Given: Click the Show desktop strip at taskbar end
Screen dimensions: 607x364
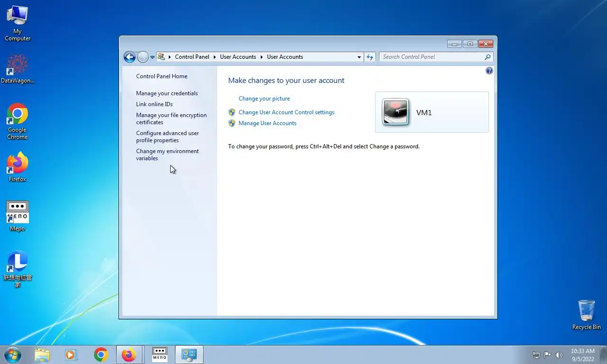Looking at the screenshot, I should coord(604,355).
